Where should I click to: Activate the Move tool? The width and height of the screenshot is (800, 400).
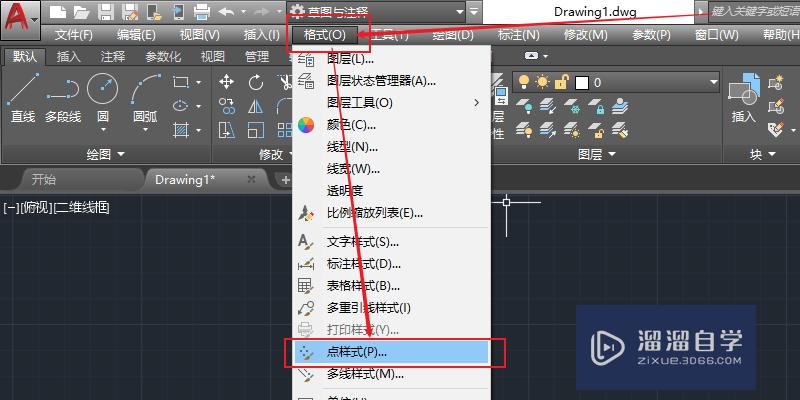pyautogui.click(x=227, y=82)
